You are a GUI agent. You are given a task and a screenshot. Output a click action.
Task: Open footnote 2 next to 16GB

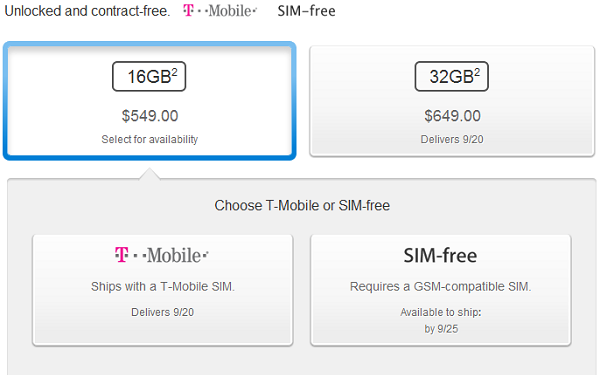click(174, 72)
